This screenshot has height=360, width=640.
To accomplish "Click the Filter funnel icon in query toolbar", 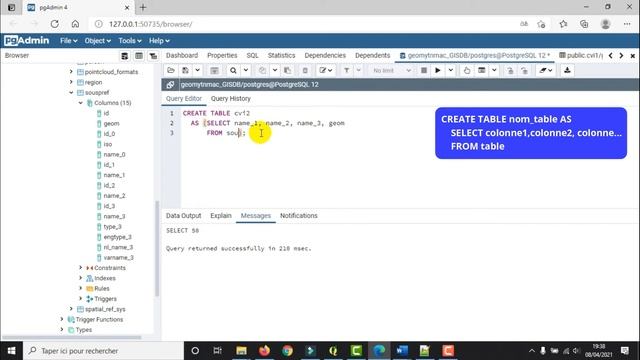I will point(346,71).
